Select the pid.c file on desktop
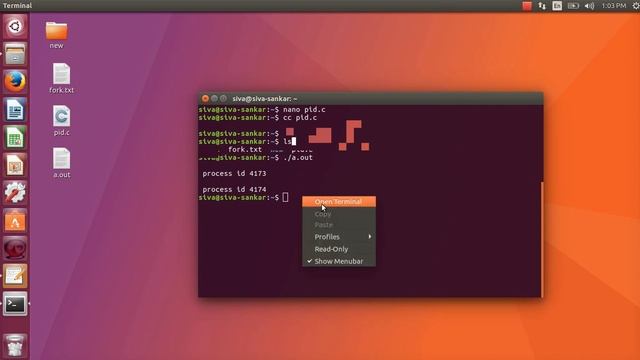640x360 pixels. (61, 121)
